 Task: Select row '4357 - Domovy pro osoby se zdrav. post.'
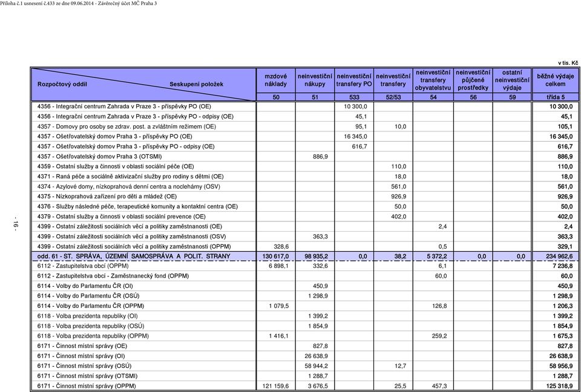(304, 126)
